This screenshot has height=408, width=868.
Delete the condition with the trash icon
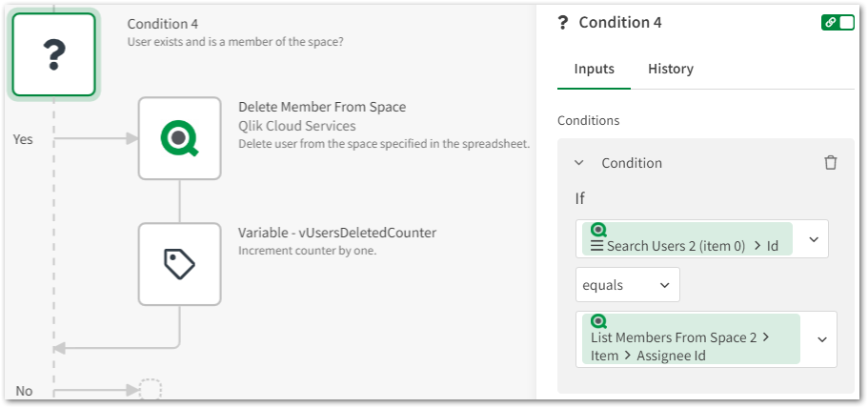(830, 163)
